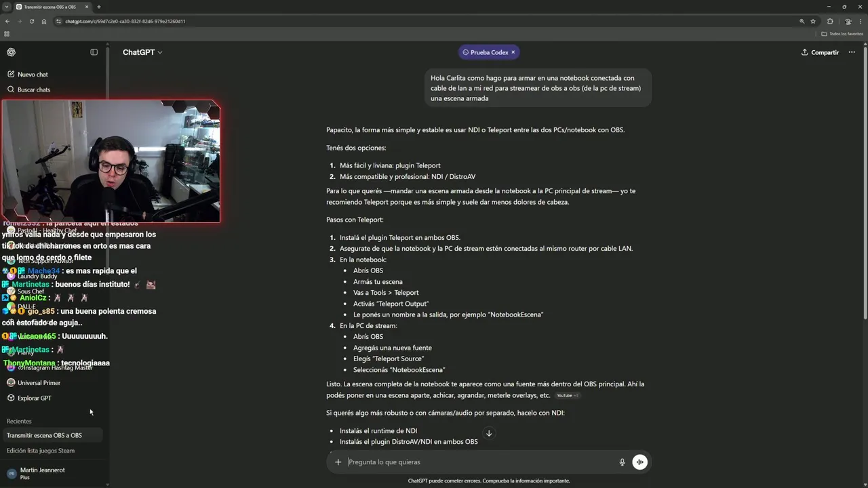Open the Martin Jeannerot account menu
The width and height of the screenshot is (868, 488).
(53, 473)
